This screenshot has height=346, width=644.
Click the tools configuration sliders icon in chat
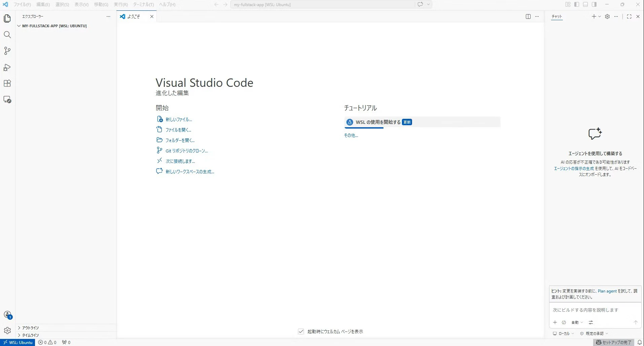coord(591,322)
